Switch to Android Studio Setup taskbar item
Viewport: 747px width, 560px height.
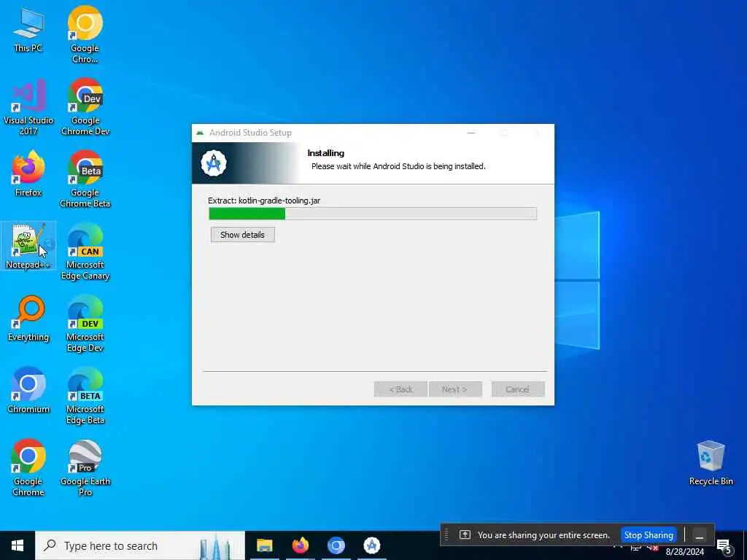click(x=371, y=545)
